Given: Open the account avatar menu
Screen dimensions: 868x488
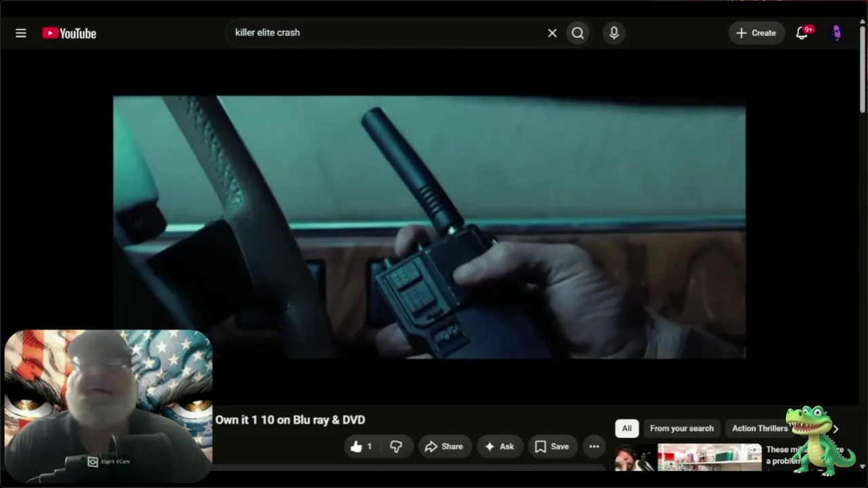Looking at the screenshot, I should (x=836, y=33).
